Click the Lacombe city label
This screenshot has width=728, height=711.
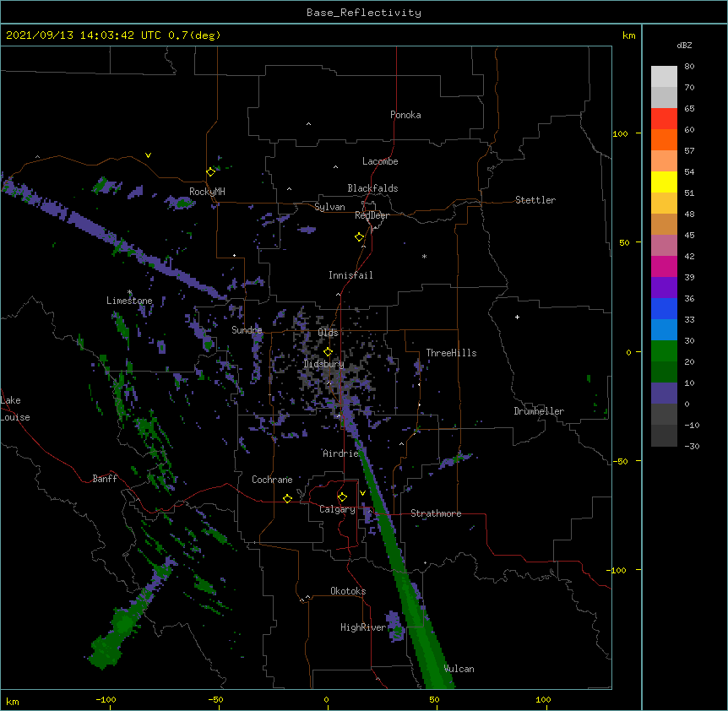[380, 161]
